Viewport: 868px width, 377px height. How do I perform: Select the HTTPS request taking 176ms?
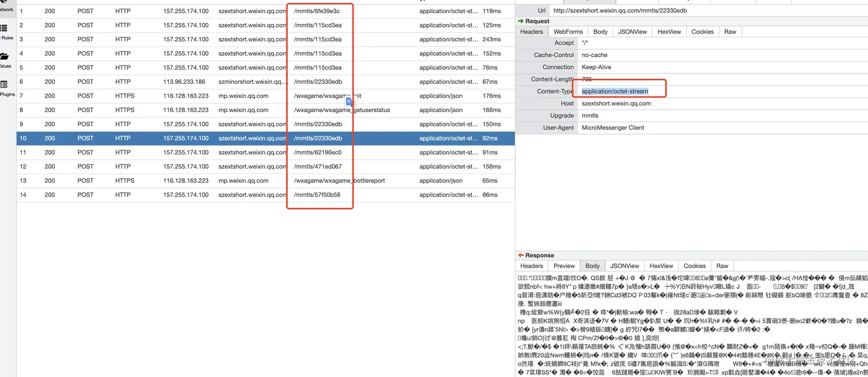click(266, 96)
